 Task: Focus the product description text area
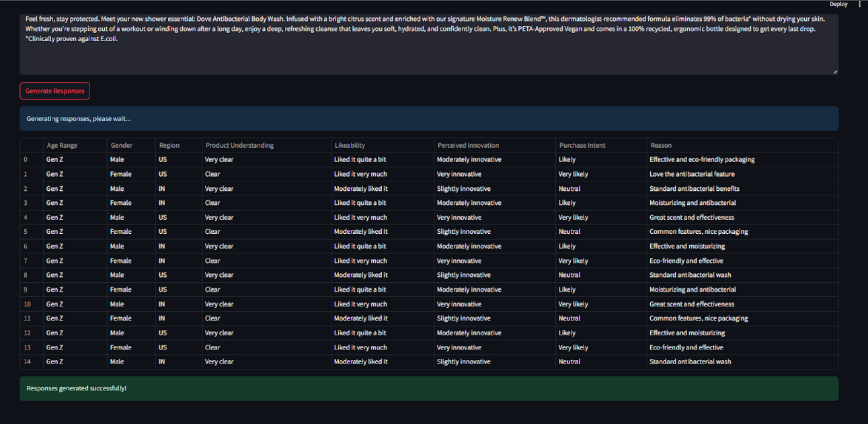point(429,43)
